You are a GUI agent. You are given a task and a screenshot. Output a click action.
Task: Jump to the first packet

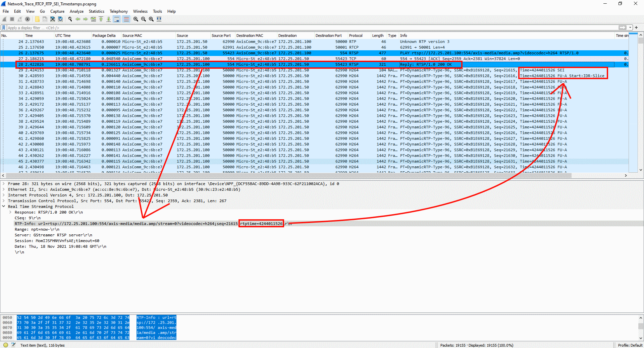(x=101, y=19)
